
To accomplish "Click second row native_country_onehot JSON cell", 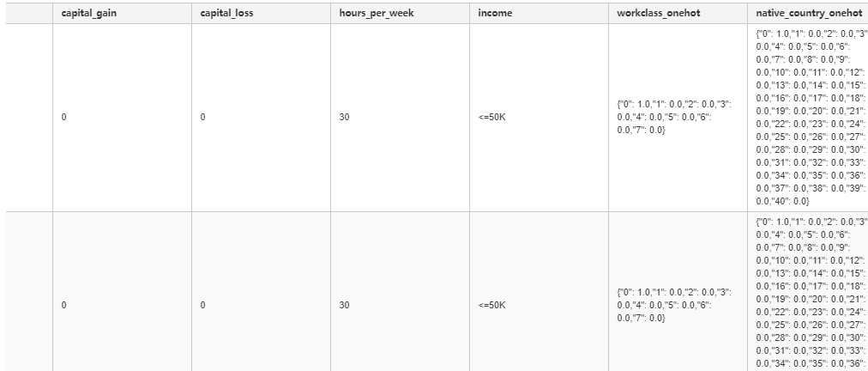I will (808, 291).
